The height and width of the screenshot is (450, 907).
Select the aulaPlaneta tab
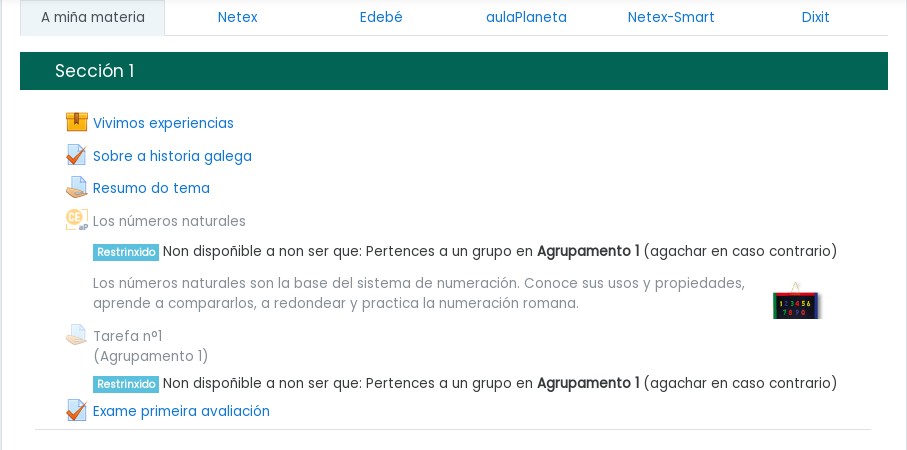526,17
